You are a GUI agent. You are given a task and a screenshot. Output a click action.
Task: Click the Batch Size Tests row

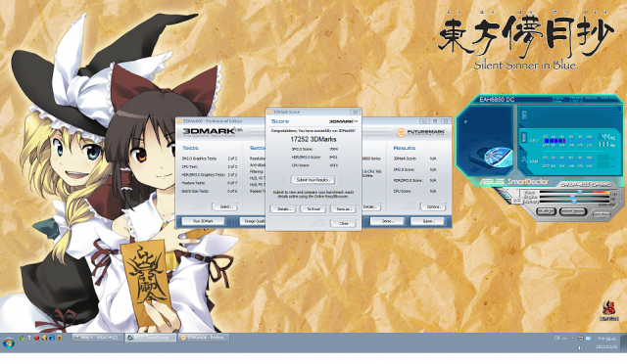[209, 191]
